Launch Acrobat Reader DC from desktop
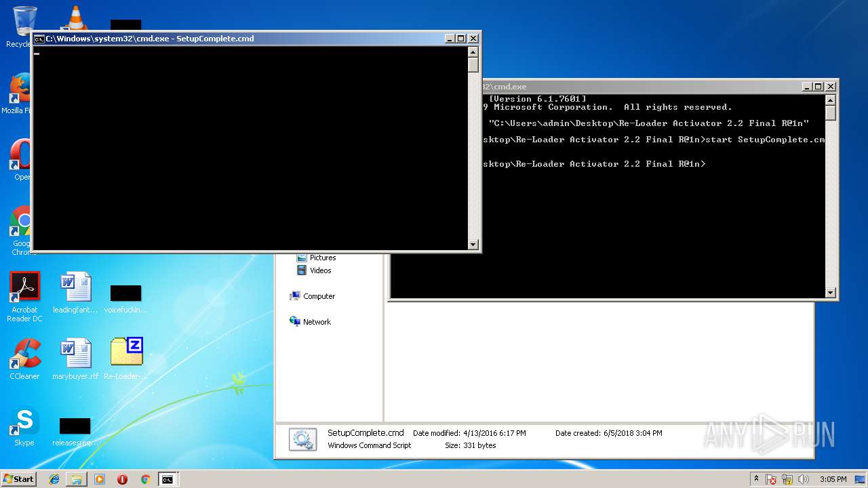Image resolution: width=868 pixels, height=488 pixels. click(24, 297)
